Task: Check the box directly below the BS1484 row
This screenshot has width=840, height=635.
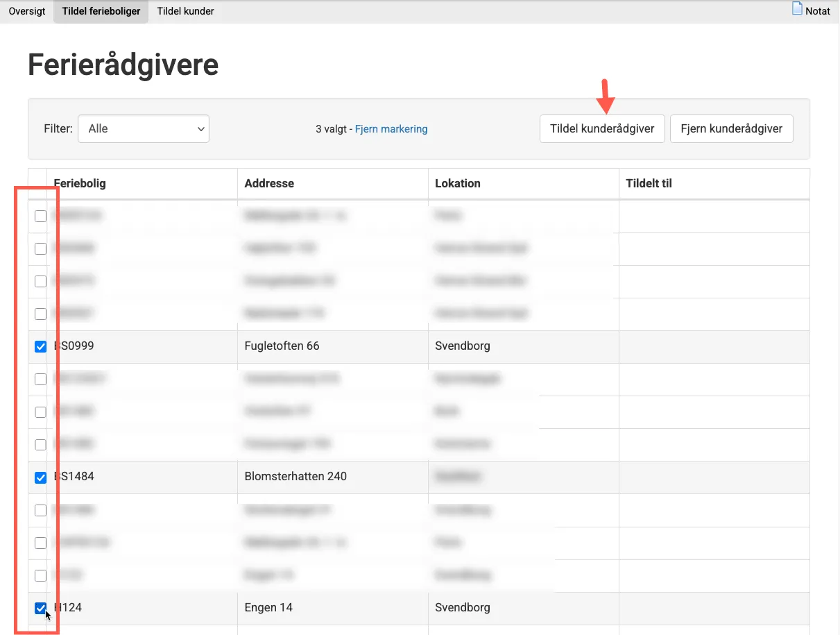Action: (41, 510)
